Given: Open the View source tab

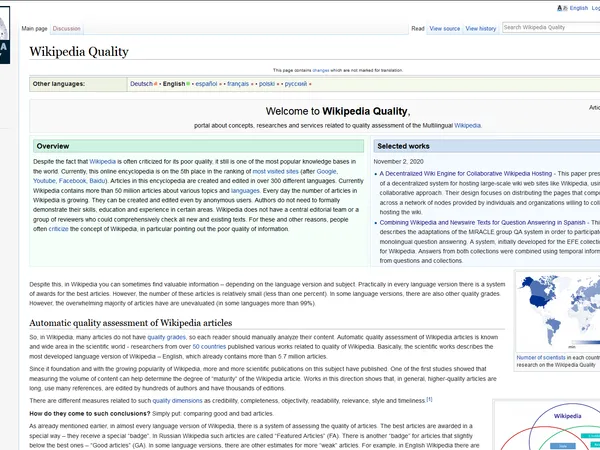Looking at the screenshot, I should click(x=445, y=29).
